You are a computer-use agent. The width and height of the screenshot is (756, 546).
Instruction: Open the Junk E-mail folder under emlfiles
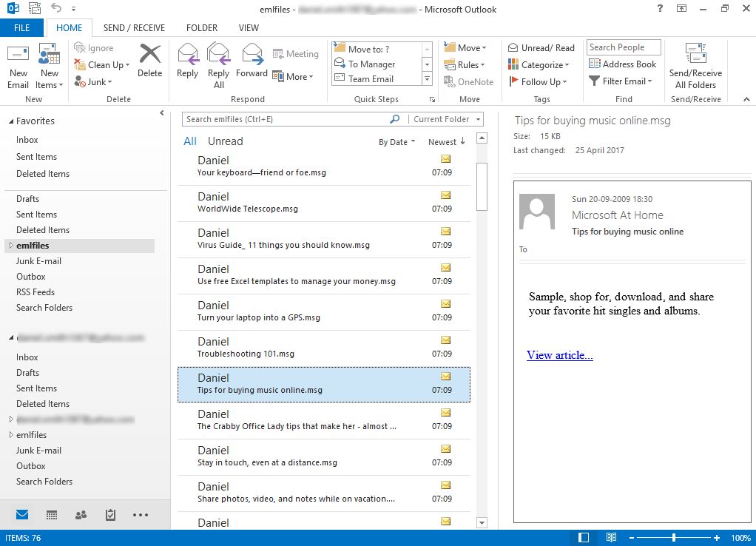click(x=38, y=261)
